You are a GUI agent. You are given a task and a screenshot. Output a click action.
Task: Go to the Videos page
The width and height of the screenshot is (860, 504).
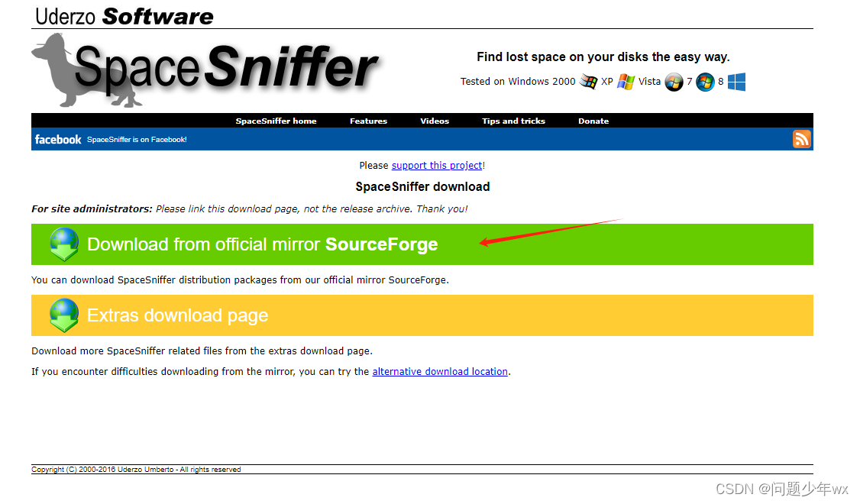(x=435, y=121)
